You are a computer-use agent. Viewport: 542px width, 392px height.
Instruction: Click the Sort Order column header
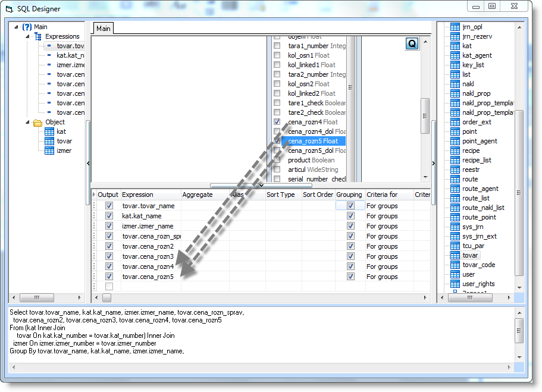tap(318, 195)
